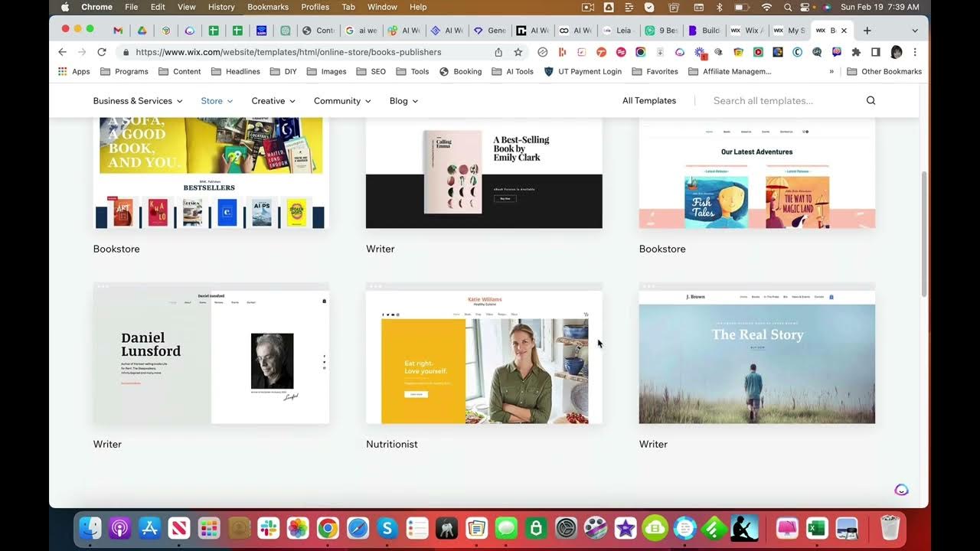Viewport: 980px width, 551px height.
Task: Open Safari from the Dock
Action: 358,528
